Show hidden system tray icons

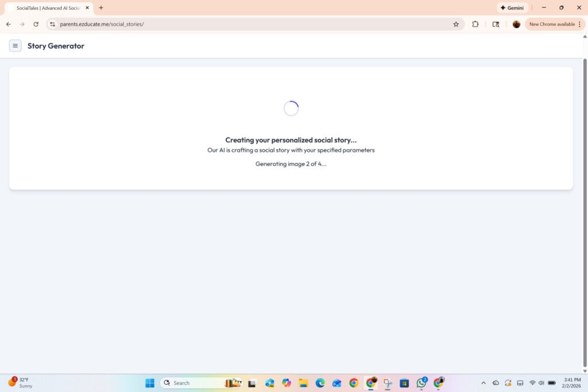click(x=483, y=383)
